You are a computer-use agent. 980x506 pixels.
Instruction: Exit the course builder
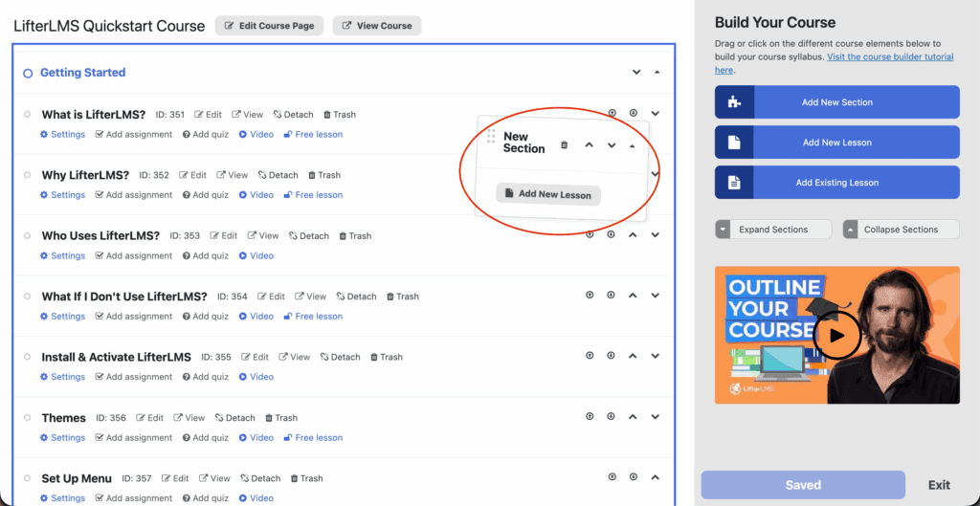[939, 485]
